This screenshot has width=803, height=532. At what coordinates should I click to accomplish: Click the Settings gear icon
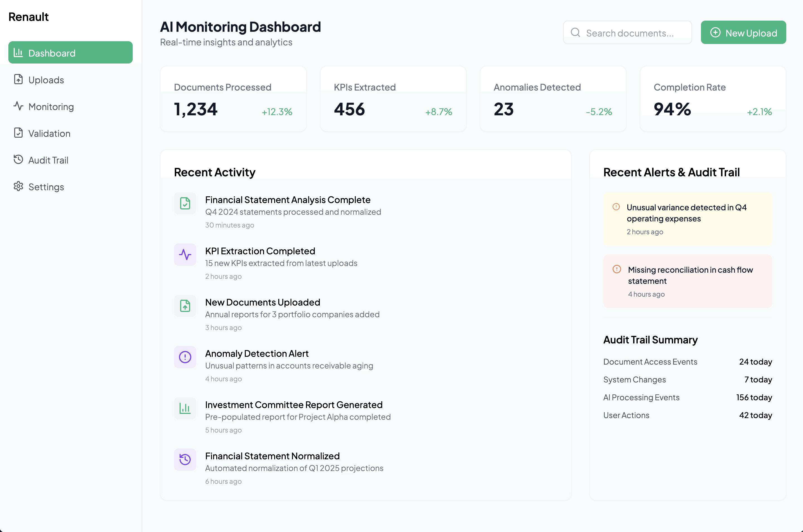[x=18, y=186]
